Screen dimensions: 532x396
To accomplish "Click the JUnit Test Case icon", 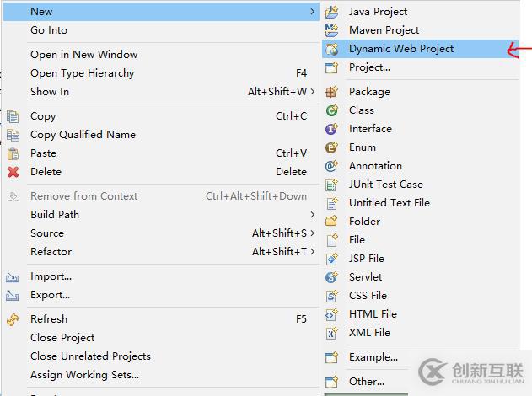I will coord(331,185).
